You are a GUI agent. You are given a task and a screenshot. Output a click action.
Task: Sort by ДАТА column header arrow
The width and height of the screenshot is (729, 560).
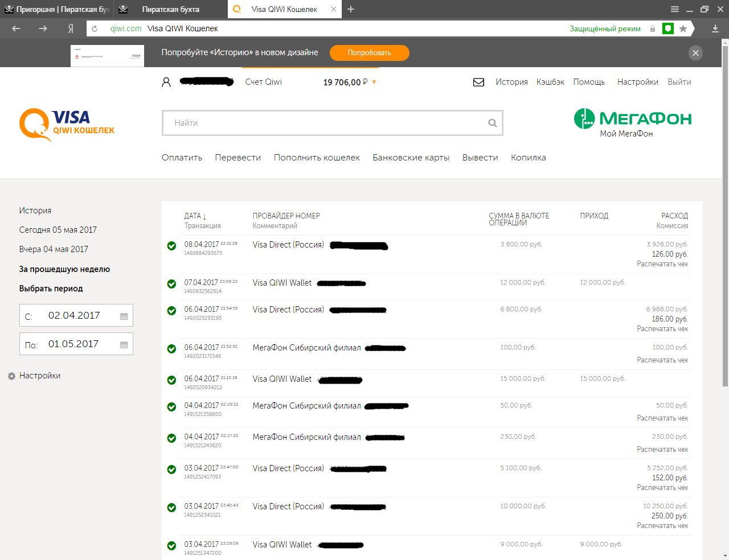point(204,216)
